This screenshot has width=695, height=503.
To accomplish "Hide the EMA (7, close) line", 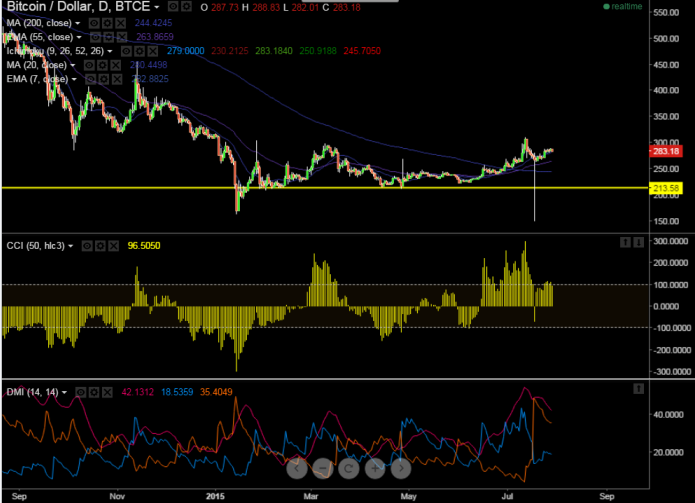I will pos(90,79).
